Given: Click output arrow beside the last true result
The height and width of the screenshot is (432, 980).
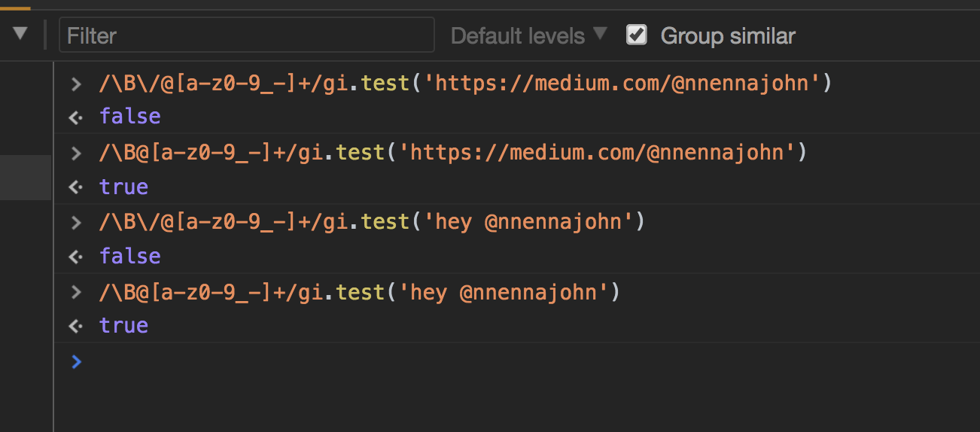Looking at the screenshot, I should [75, 326].
